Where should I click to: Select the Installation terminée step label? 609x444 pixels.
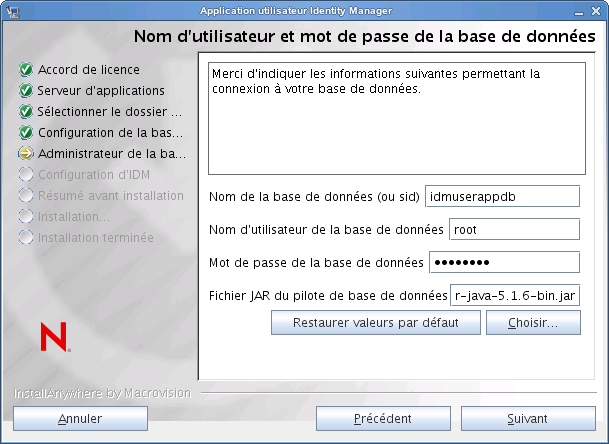96,237
